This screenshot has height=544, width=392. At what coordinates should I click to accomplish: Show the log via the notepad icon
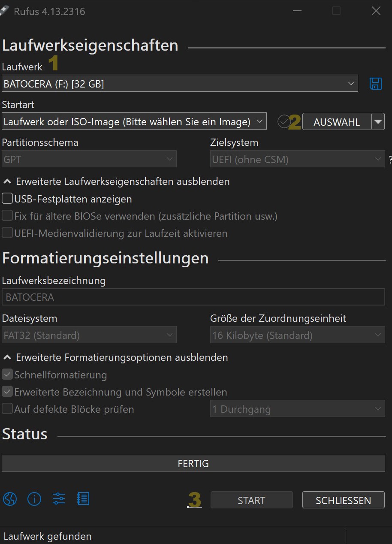[x=83, y=499]
